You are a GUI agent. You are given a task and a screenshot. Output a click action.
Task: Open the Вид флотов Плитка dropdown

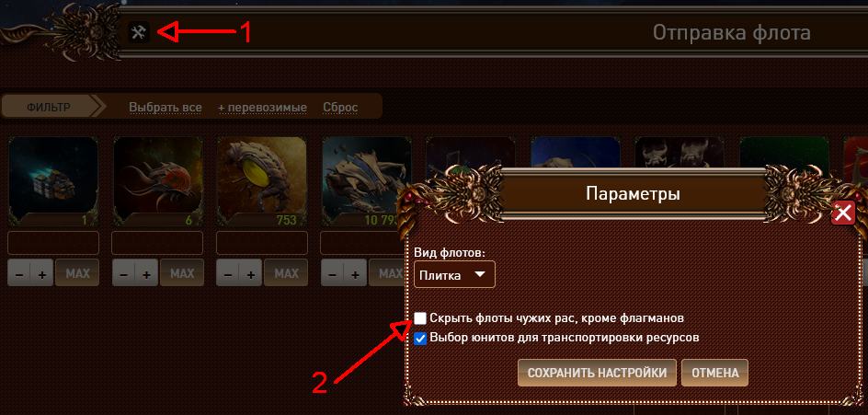[x=454, y=274]
